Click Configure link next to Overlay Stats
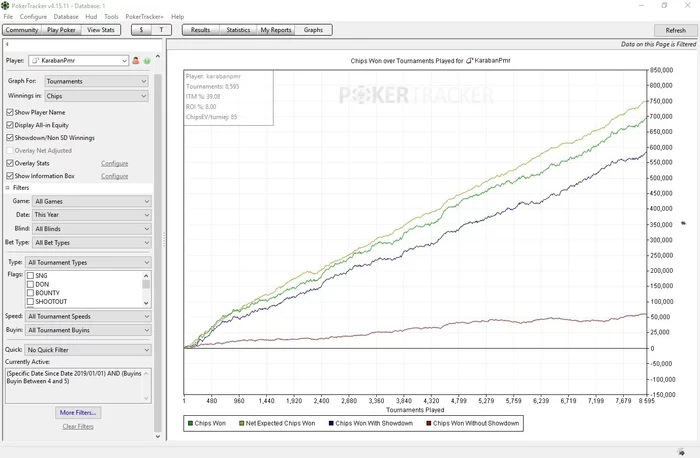The width and height of the screenshot is (700, 458). [114, 163]
